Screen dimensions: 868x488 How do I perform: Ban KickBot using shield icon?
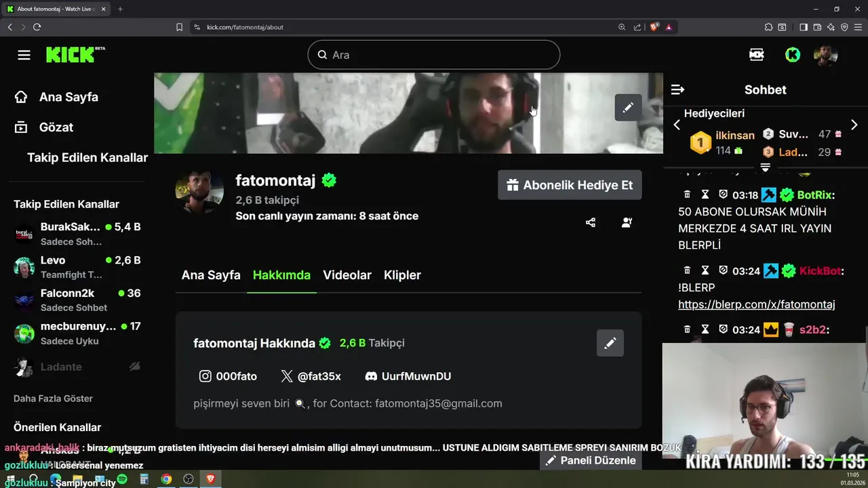pos(723,270)
